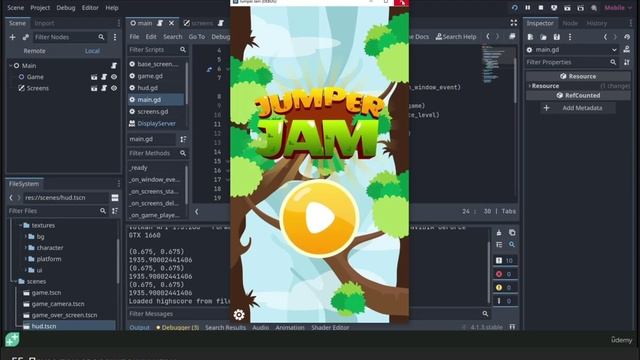640x360 pixels.
Task: Expand the character folder
Action: (x=26, y=248)
